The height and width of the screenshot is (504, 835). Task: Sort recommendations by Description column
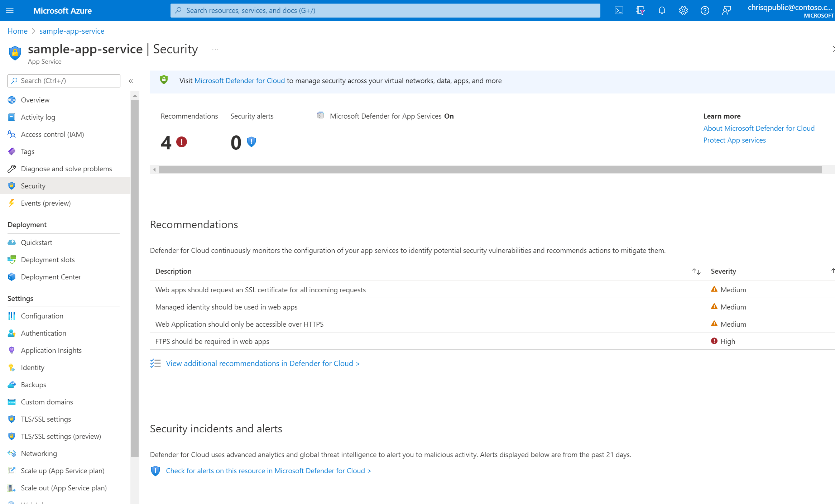[696, 271]
